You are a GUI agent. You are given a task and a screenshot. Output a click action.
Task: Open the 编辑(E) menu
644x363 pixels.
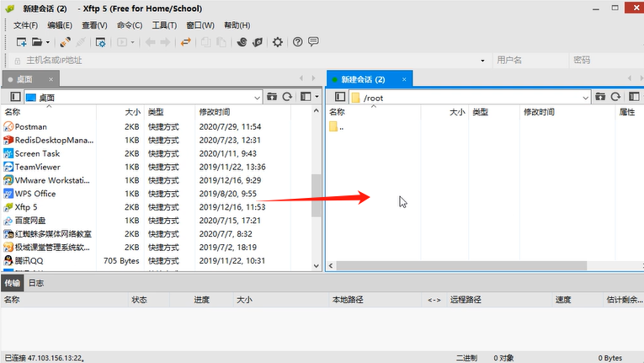[x=60, y=25]
